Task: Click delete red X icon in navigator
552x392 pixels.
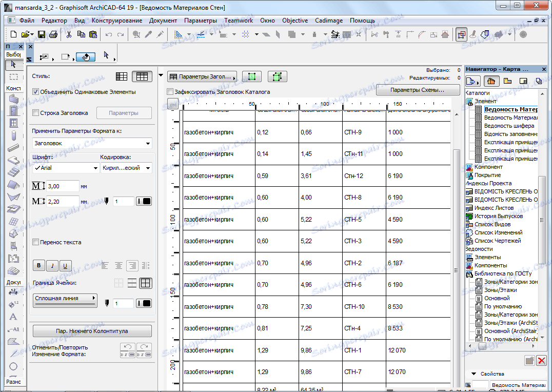Action: pos(541,361)
